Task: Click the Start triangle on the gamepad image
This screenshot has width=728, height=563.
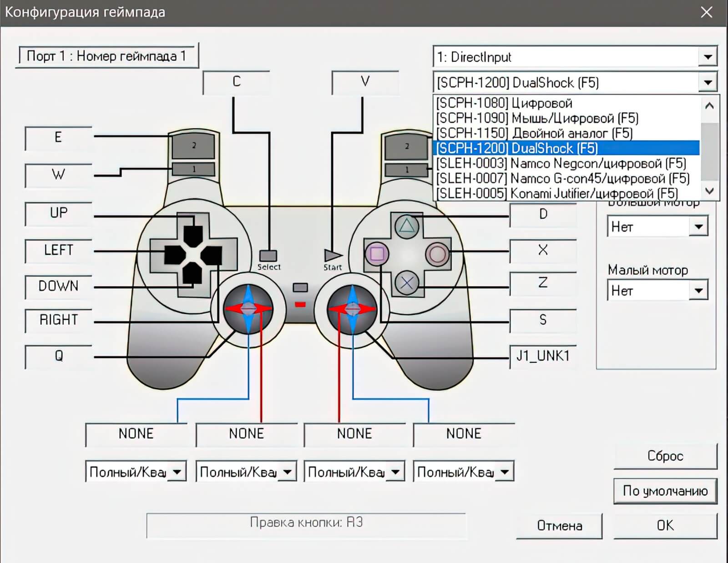Action: (x=333, y=255)
